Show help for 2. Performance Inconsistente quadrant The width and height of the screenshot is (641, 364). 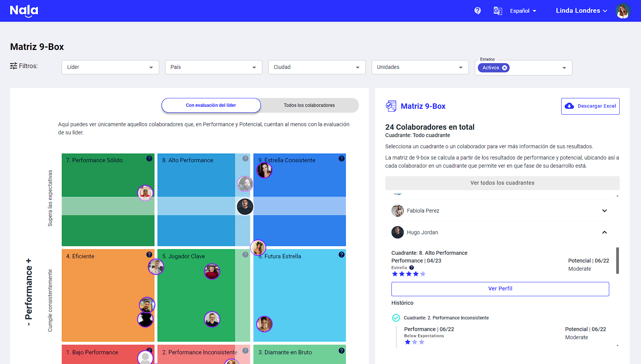245,350
